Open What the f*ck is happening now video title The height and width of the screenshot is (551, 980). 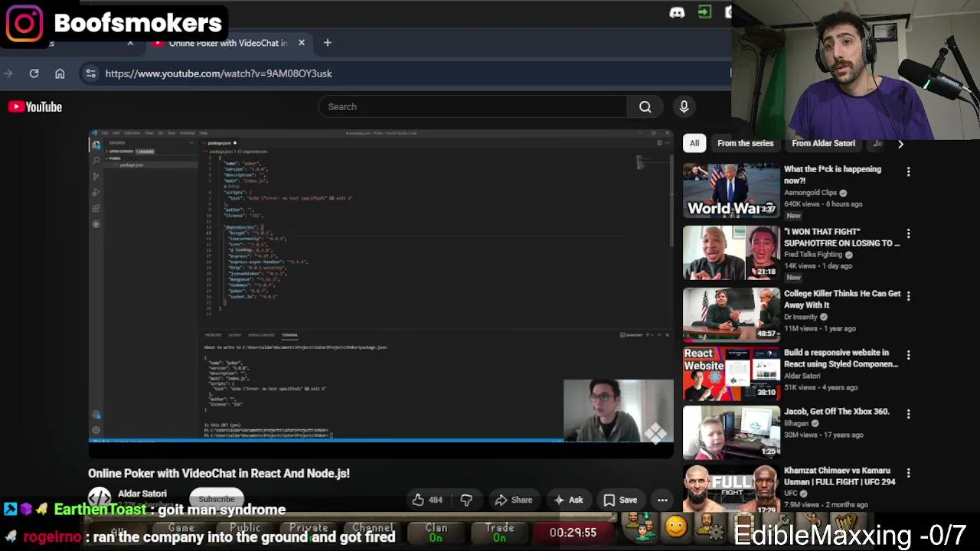click(x=832, y=174)
